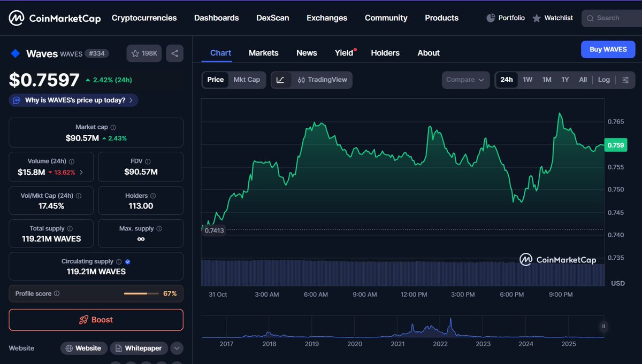Click the Buy WAVES button
Image resolution: width=642 pixels, height=364 pixels.
608,49
